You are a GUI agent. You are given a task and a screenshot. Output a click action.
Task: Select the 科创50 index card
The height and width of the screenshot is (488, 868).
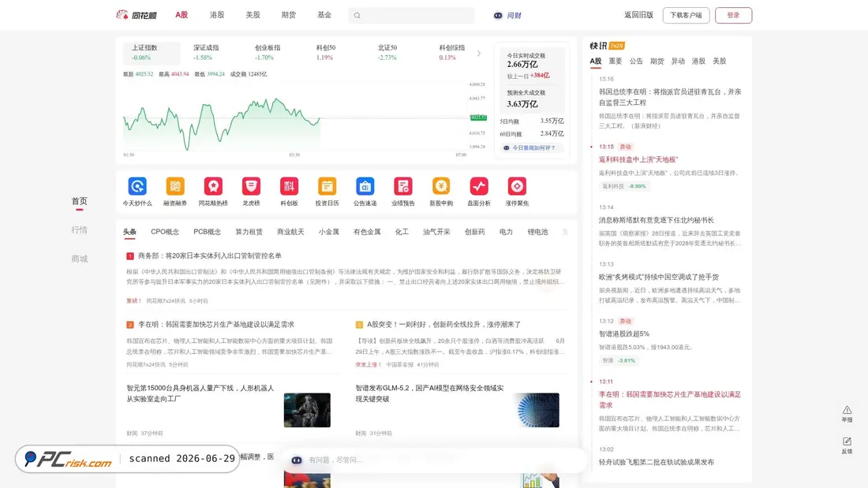pos(325,53)
